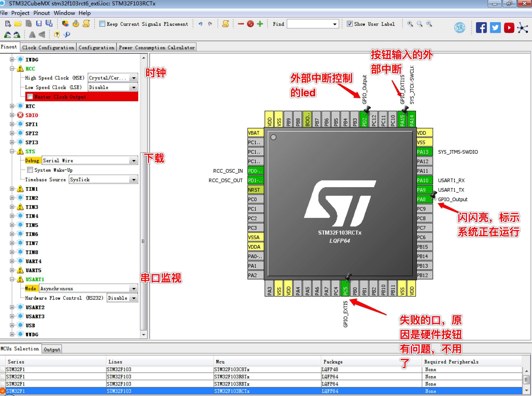Enable Keep Current Signals Placement checkbox

point(102,24)
